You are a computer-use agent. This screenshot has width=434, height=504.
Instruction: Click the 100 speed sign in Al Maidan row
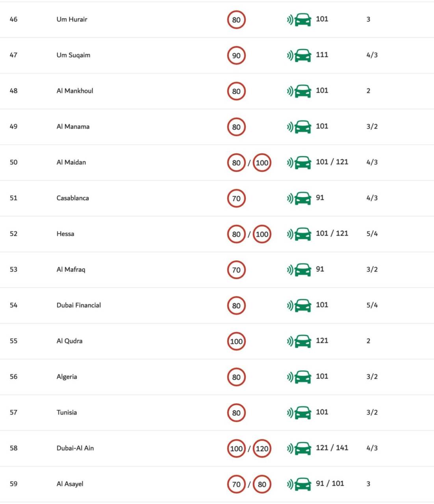click(262, 163)
